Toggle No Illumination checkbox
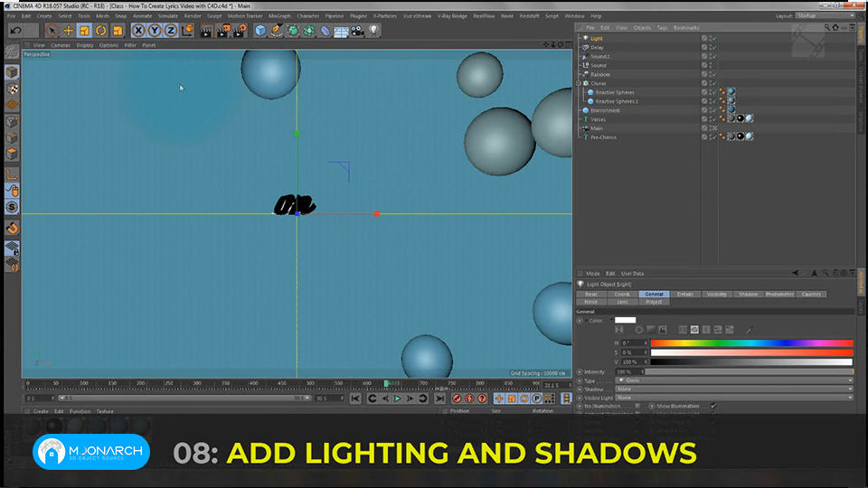This screenshot has width=868, height=488. click(637, 406)
